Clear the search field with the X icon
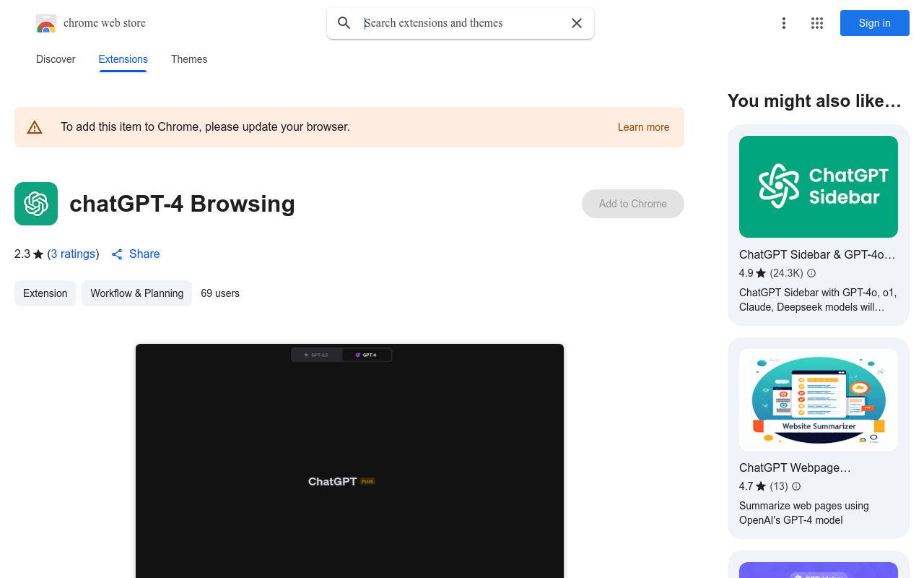This screenshot has width=924, height=578. (576, 23)
